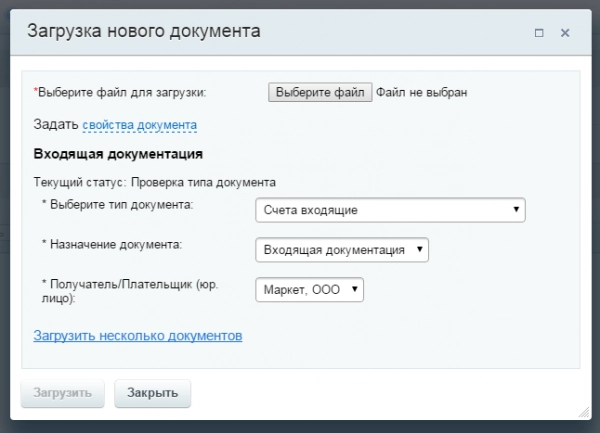Image resolution: width=600 pixels, height=433 pixels.
Task: Click the word 'Задать' before the properties link
Action: (56, 125)
